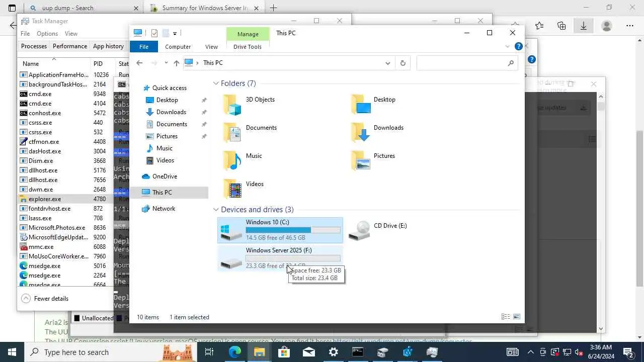
Task: Open Edge downloads icon in toolbar
Action: (x=584, y=26)
